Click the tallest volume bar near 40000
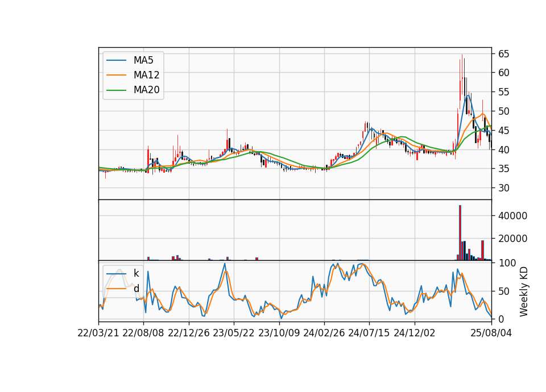The height and width of the screenshot is (392, 546). point(460,233)
